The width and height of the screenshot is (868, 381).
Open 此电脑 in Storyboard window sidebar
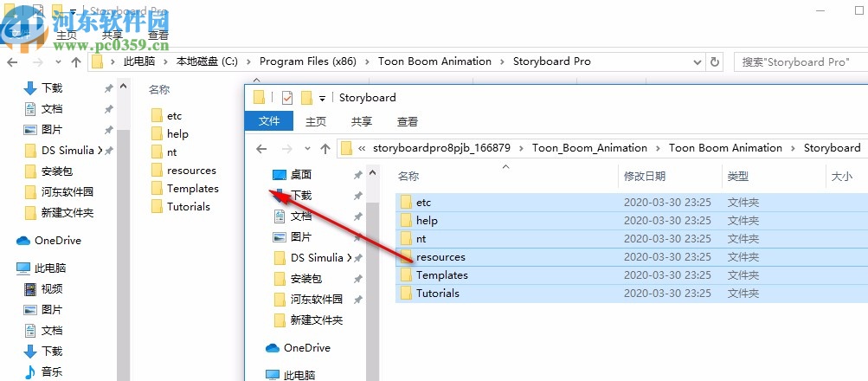(x=299, y=375)
